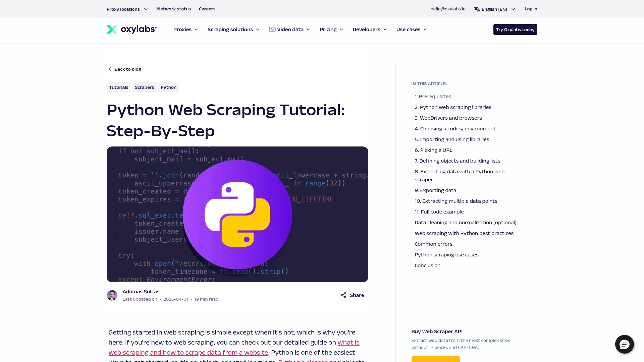Click the Buy Web Scraper API heading
Viewport: 644px width, 362px height.
click(x=437, y=331)
